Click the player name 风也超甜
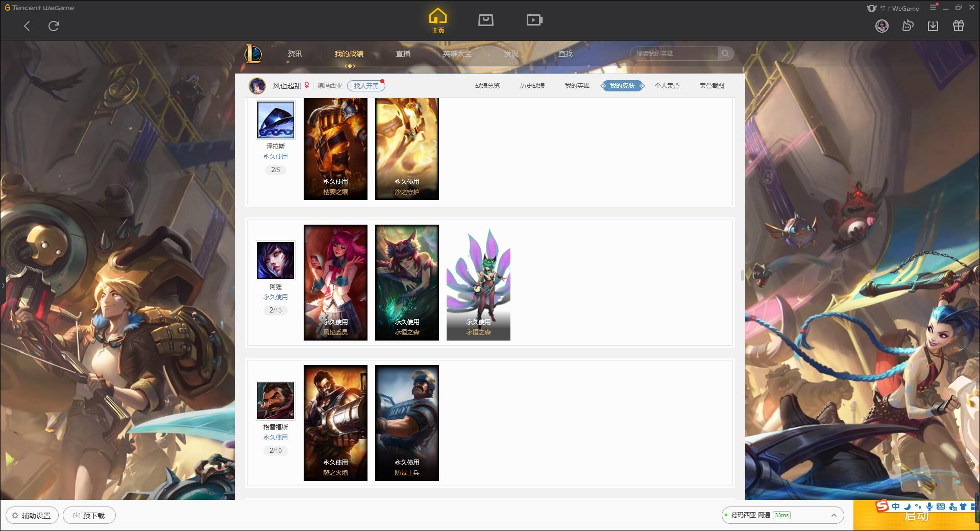The height and width of the screenshot is (531, 980). (287, 86)
